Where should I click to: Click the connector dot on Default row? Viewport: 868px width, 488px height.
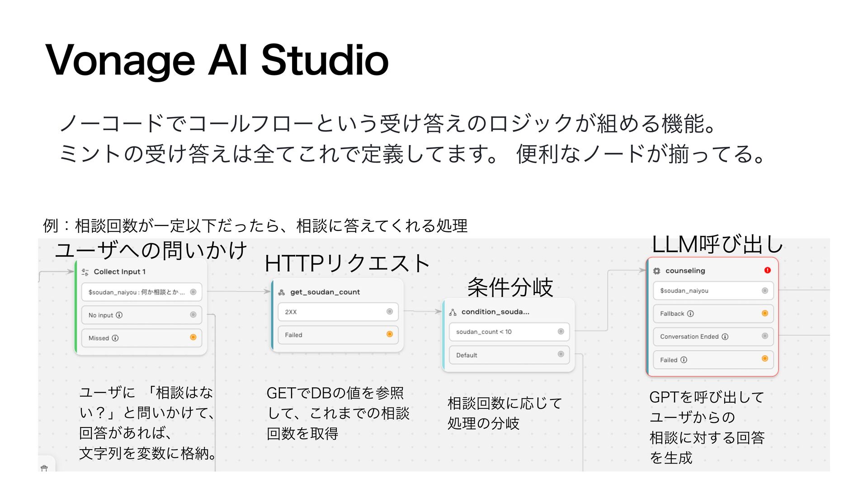click(x=561, y=354)
